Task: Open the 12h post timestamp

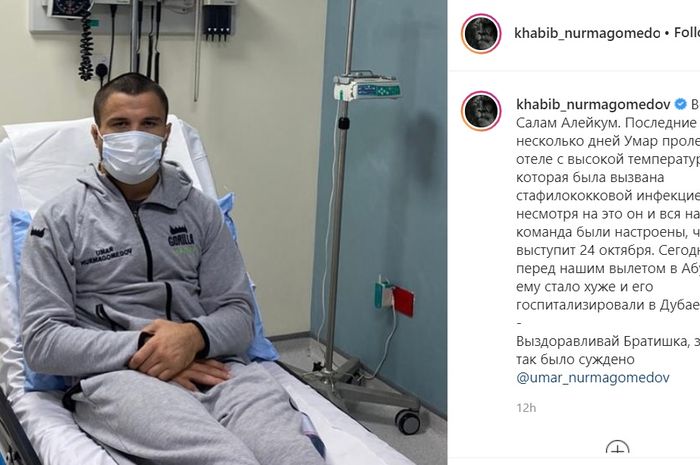Action: pos(526,407)
